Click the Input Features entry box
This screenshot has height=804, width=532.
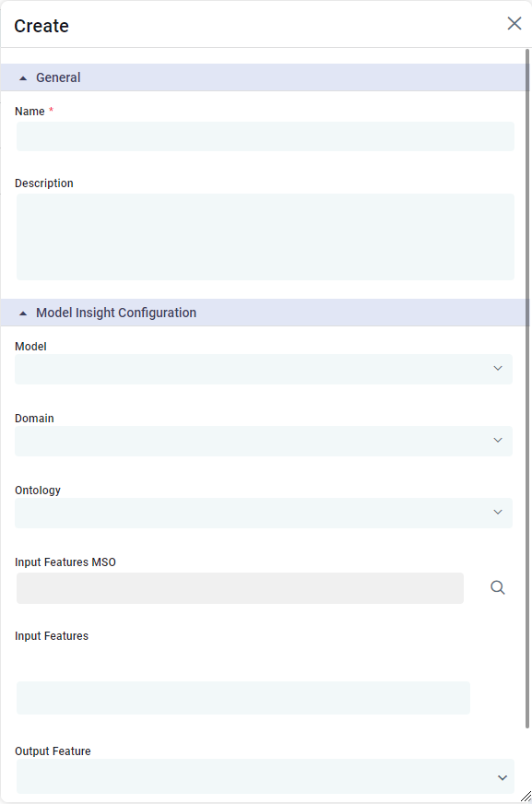[x=242, y=698]
